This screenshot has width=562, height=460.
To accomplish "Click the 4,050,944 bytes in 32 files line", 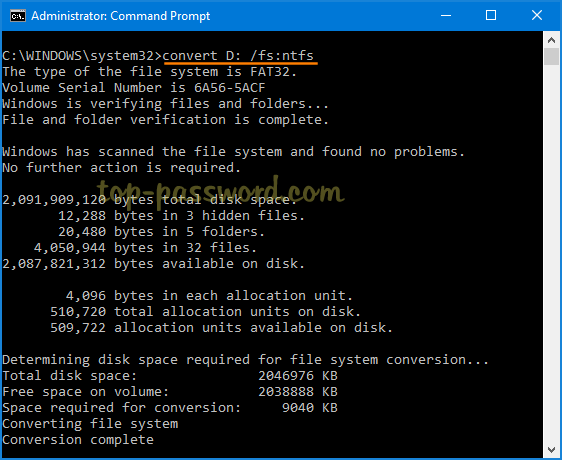I will (145, 248).
